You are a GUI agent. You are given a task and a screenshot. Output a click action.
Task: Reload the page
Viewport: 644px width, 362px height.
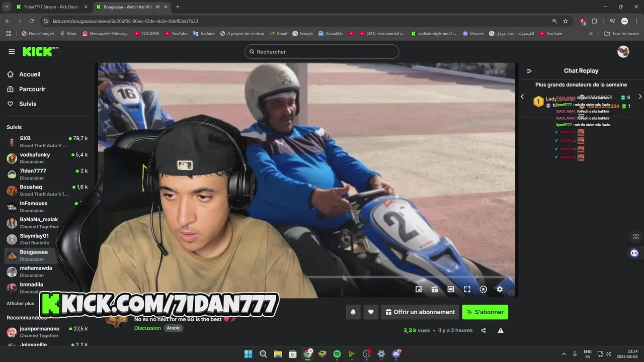coord(32,21)
